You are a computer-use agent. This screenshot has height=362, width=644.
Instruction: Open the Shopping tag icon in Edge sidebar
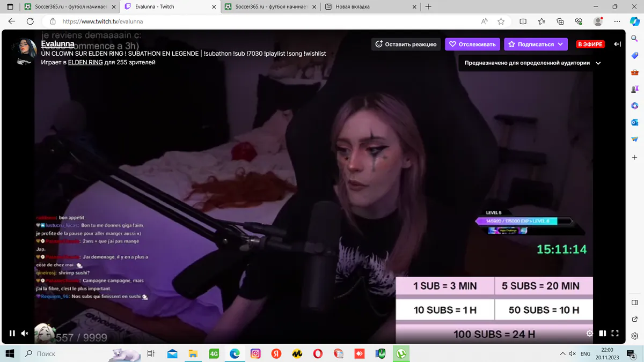[x=635, y=56]
